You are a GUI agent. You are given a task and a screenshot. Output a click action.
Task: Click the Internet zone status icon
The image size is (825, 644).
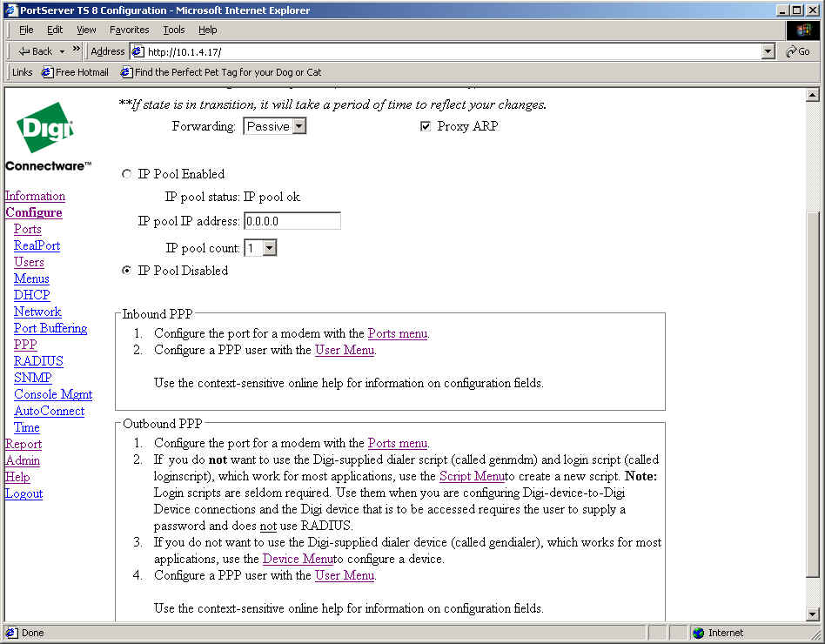pyautogui.click(x=699, y=633)
